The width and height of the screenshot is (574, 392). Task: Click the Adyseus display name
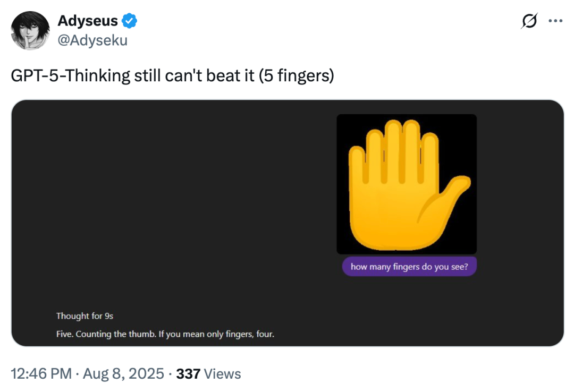pos(87,21)
